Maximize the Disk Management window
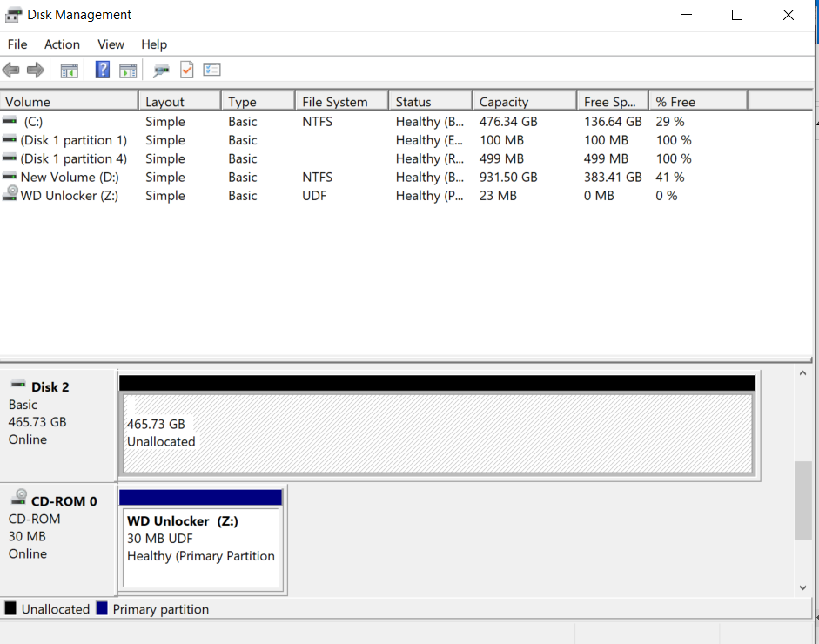Screen dimensions: 819x644 pos(737,15)
